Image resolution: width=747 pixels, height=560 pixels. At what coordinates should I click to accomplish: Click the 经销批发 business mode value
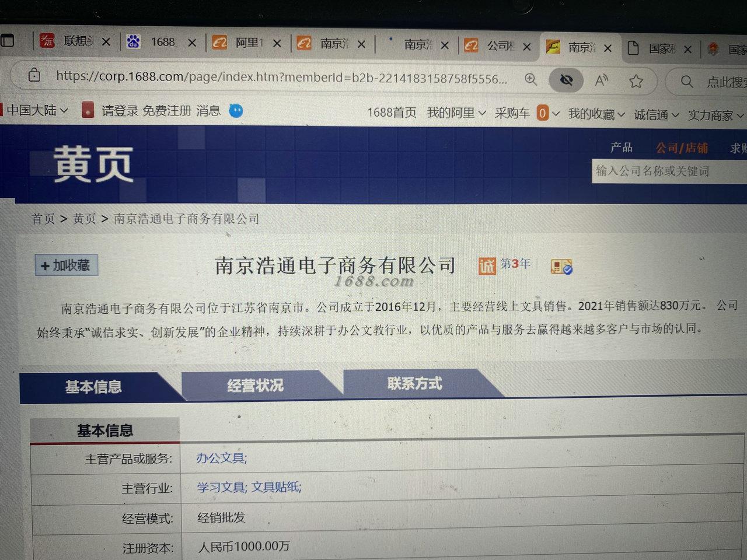tap(222, 517)
